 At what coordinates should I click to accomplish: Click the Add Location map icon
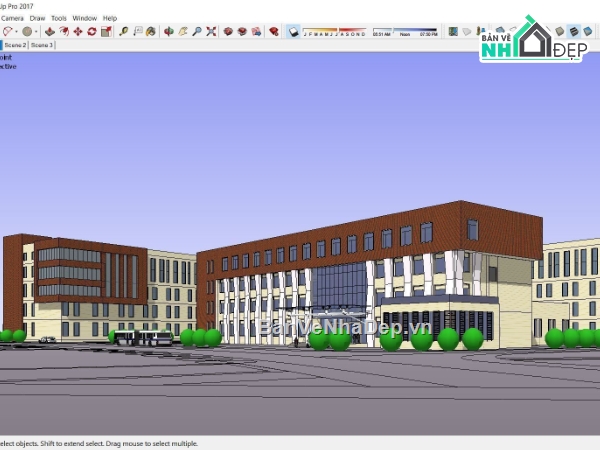point(453,31)
